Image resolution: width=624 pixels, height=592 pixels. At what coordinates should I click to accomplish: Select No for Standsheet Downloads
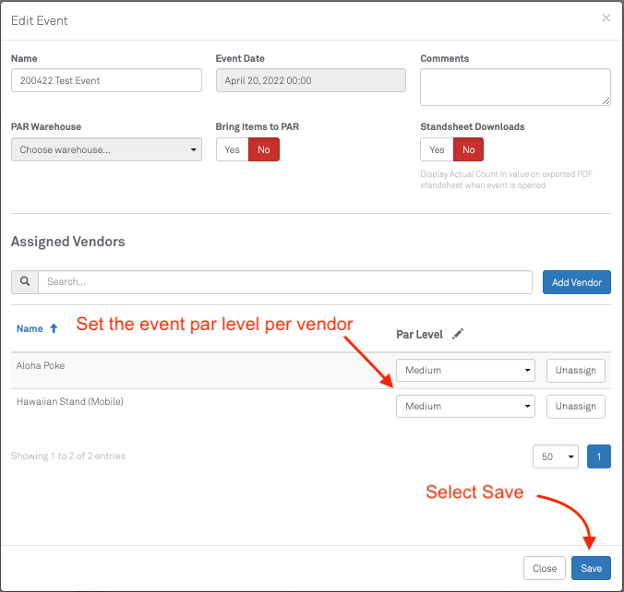click(x=468, y=150)
